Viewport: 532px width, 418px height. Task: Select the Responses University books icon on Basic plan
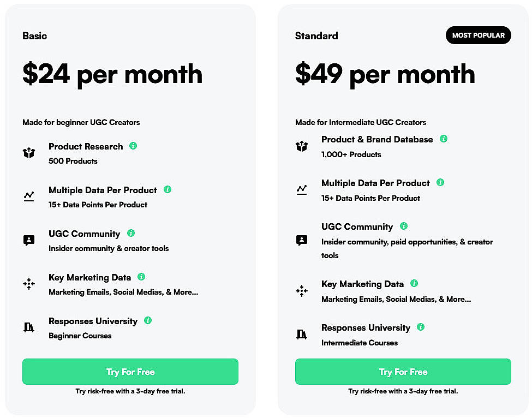click(29, 327)
